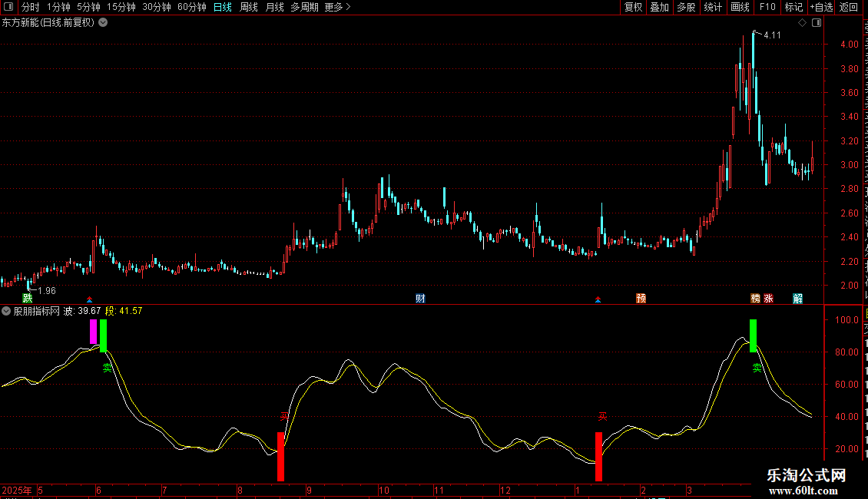Screen dimensions: 868x499
Task: Open 多股 multi-stock view
Action: tap(686, 7)
